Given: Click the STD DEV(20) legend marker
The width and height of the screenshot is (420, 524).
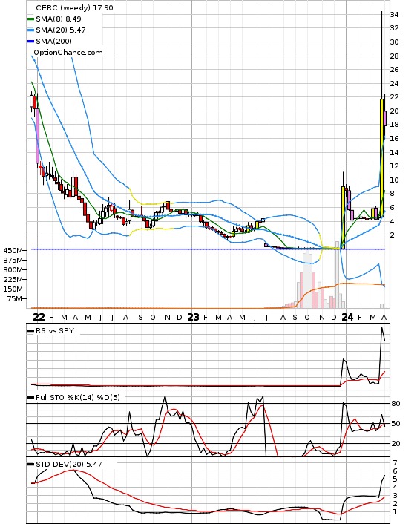Looking at the screenshot, I should 30,465.
